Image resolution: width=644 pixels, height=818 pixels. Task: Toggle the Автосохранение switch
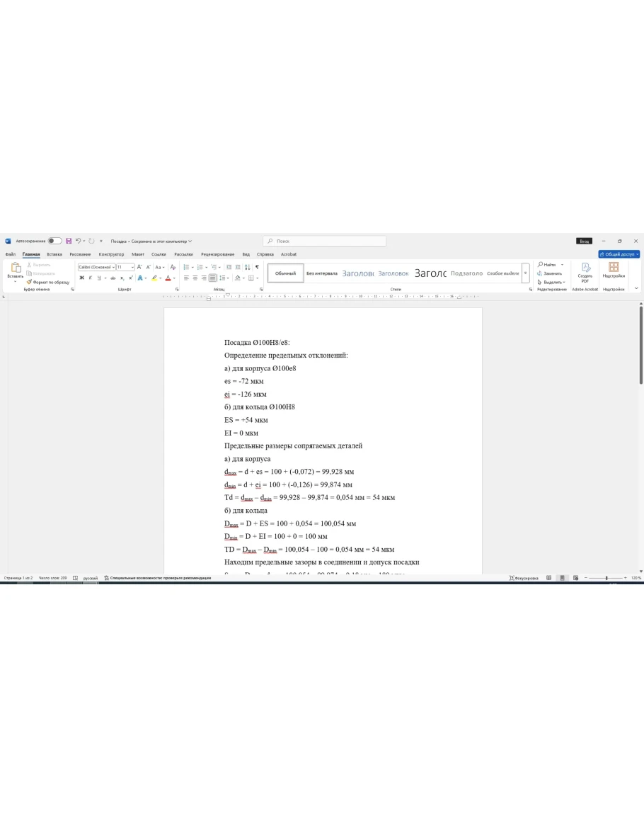point(54,241)
